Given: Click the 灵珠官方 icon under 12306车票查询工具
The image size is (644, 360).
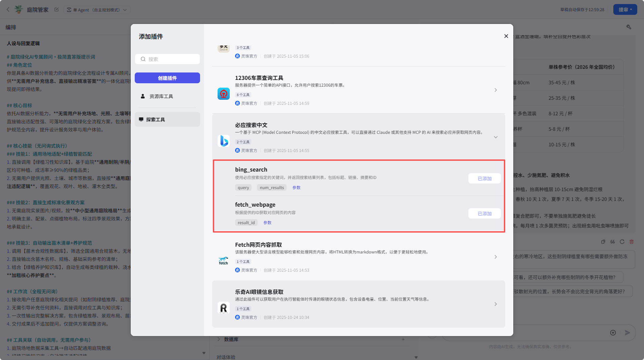Looking at the screenshot, I should tap(237, 103).
